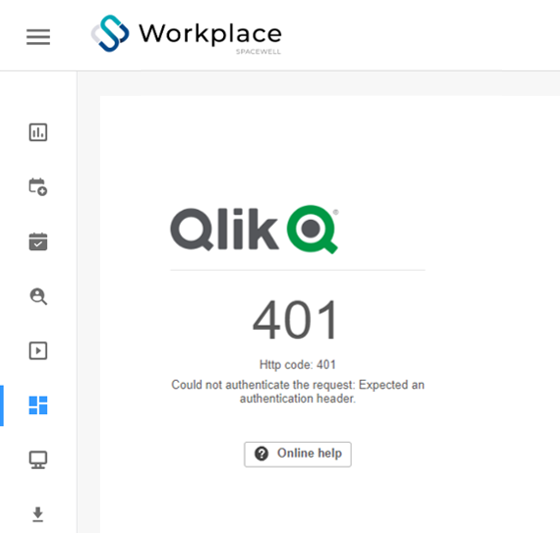The image size is (560, 533).
Task: Open the play box icon in sidebar
Action: (38, 350)
